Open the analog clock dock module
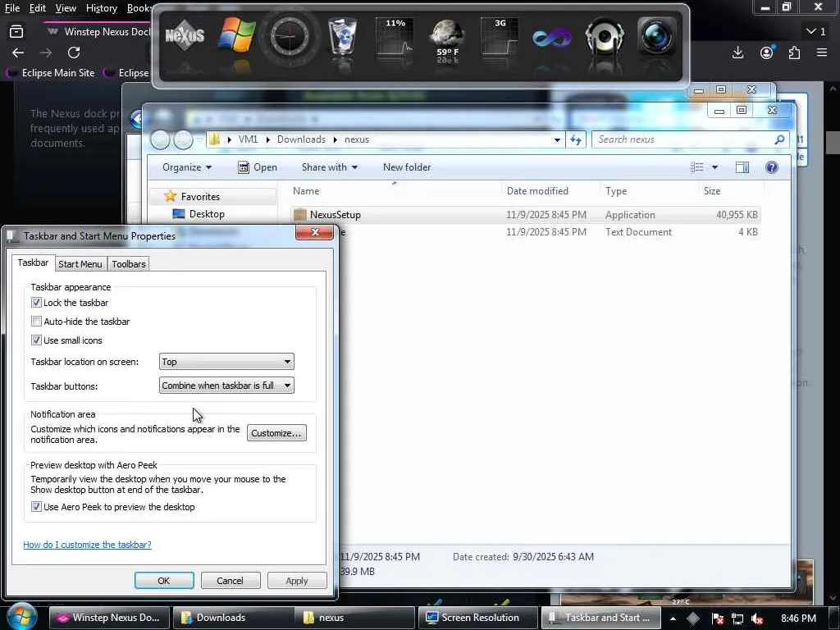The image size is (840, 630). pyautogui.click(x=290, y=36)
